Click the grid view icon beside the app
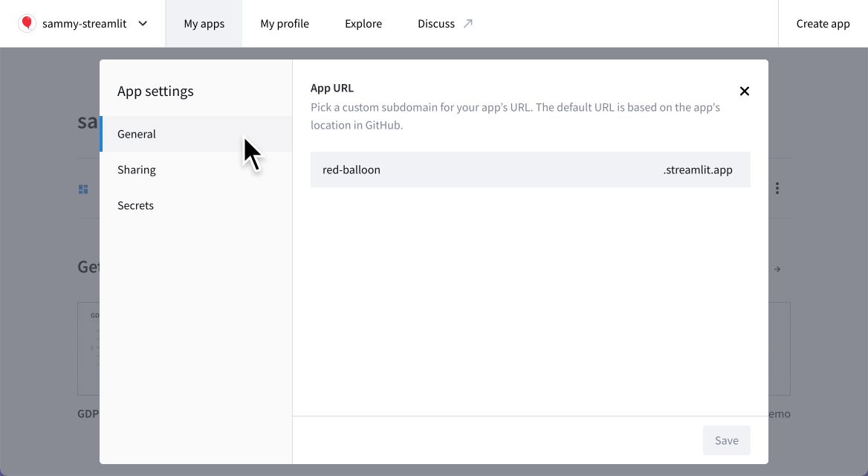868x476 pixels. tap(83, 188)
